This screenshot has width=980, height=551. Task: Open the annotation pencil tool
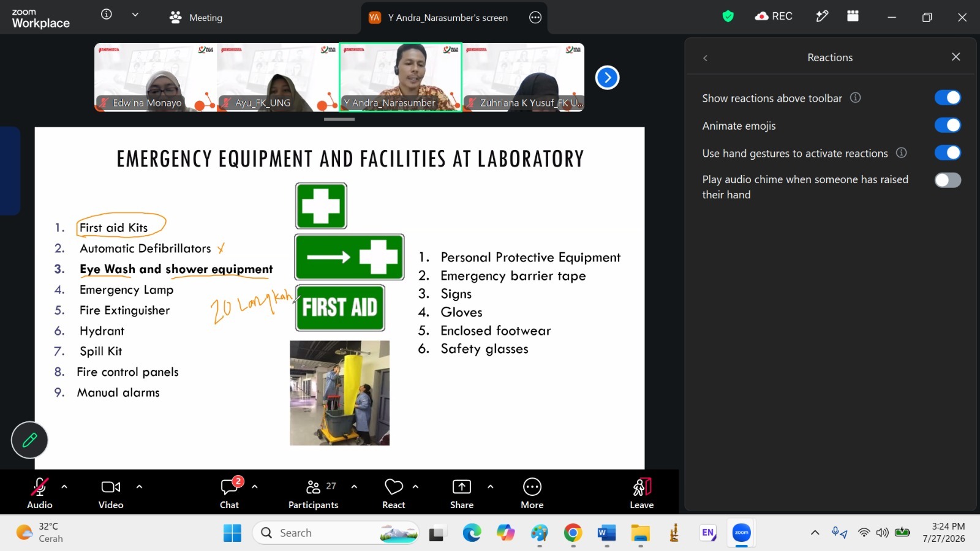point(29,440)
